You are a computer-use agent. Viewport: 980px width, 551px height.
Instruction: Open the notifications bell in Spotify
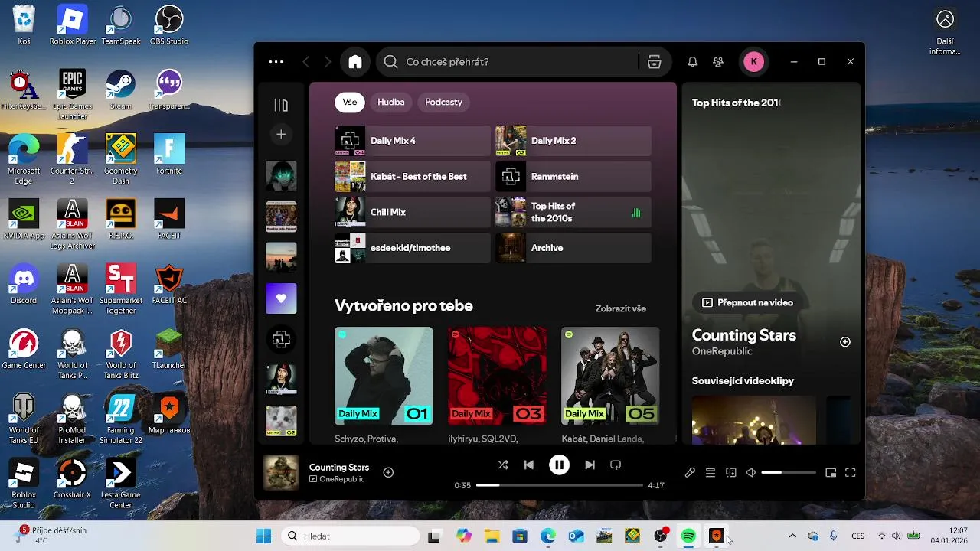point(692,62)
